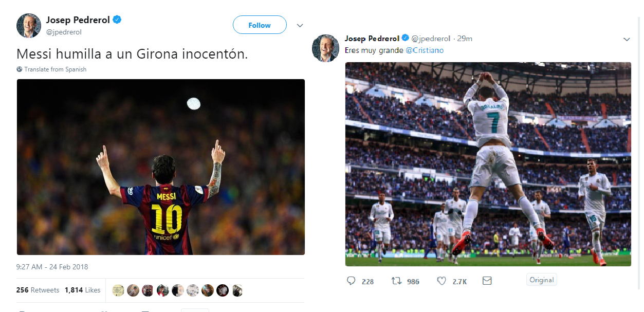Click the reply icon on Cristiano tweet
Image resolution: width=644 pixels, height=312 pixels.
tap(352, 281)
